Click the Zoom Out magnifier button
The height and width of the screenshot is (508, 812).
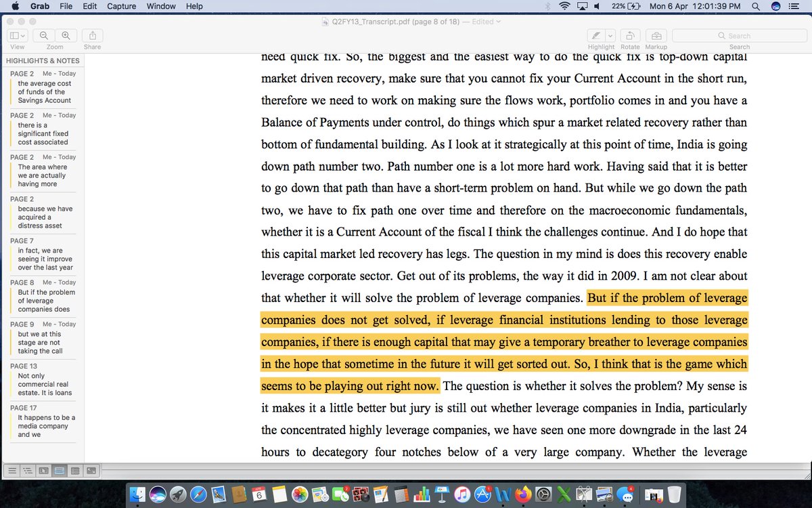click(43, 36)
